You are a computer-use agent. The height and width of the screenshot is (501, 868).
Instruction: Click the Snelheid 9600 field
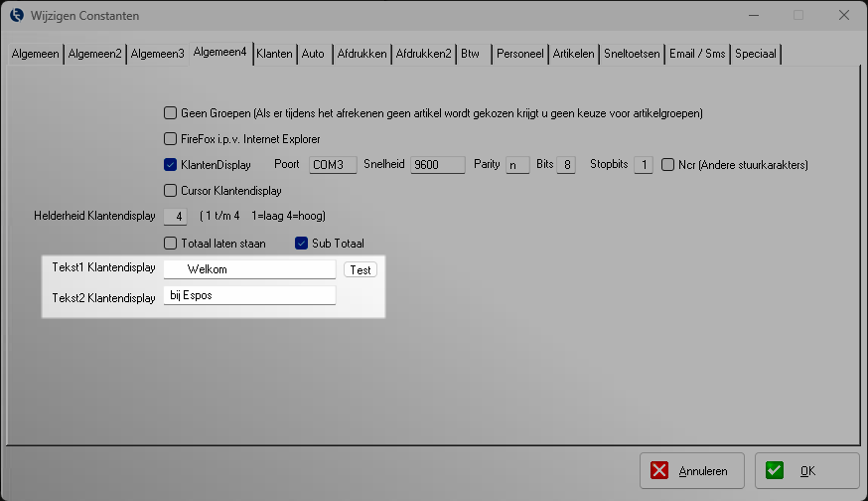point(437,165)
